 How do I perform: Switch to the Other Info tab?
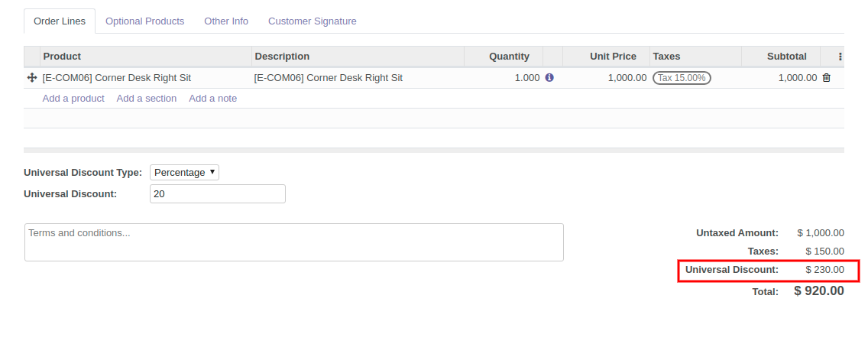226,21
